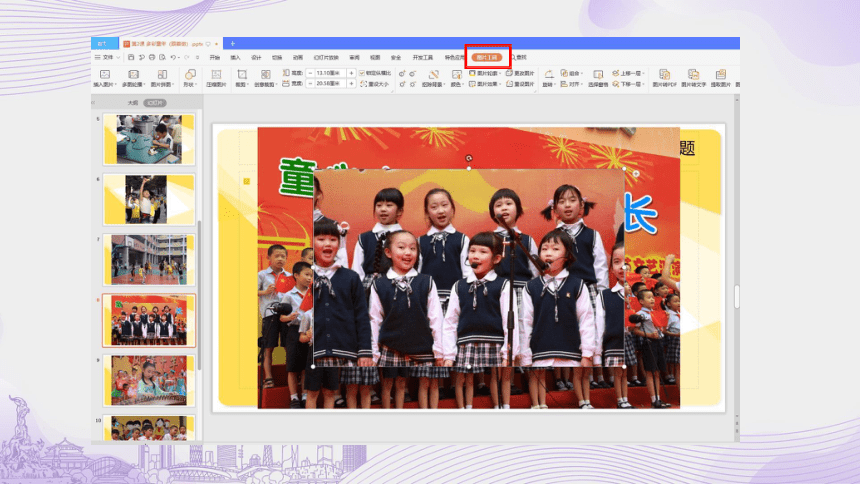Open the 组合 group dropdown

point(571,73)
